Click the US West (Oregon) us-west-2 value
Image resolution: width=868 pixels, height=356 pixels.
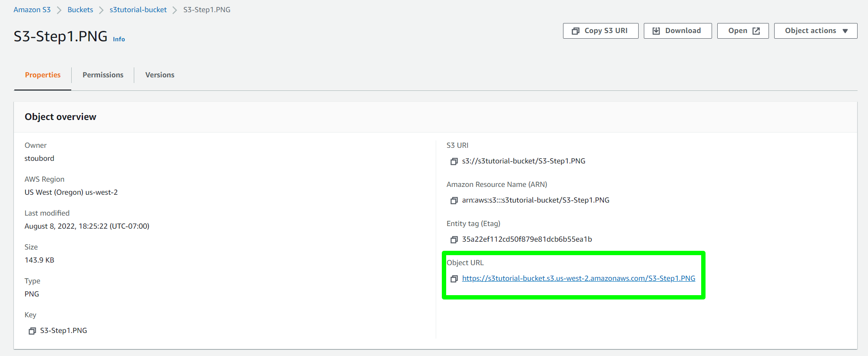71,192
